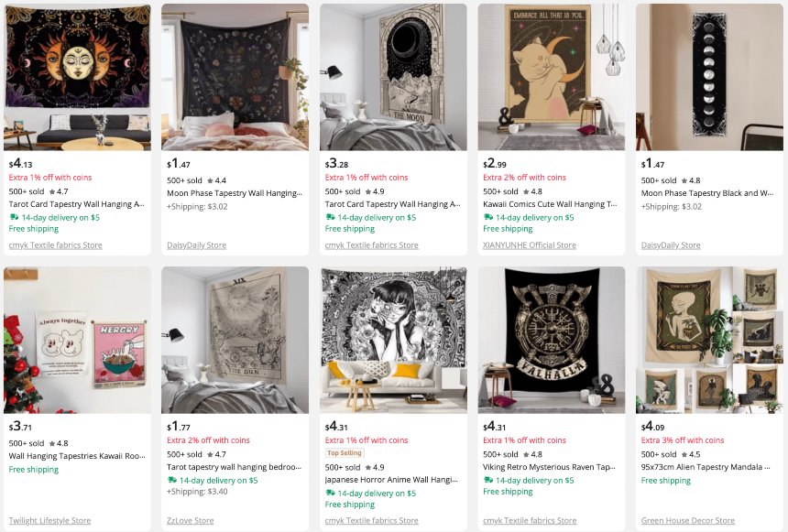
Task: Visit the XIANYUNHE Official Store link
Action: 530,245
